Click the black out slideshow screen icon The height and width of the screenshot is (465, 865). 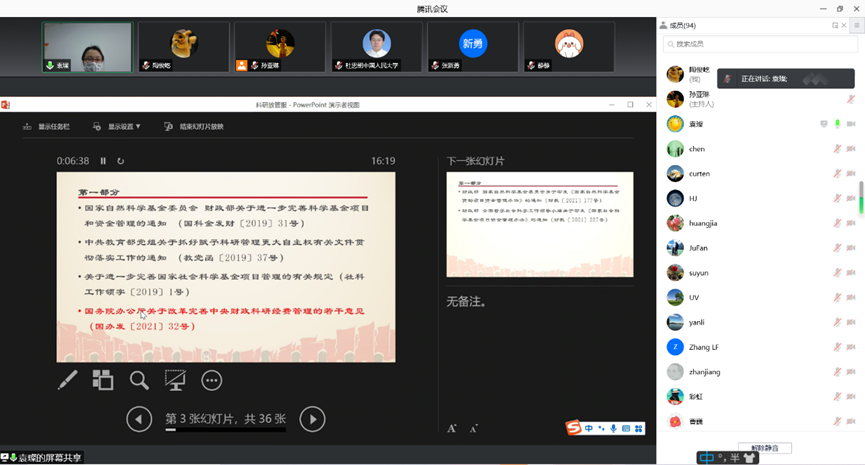[175, 380]
